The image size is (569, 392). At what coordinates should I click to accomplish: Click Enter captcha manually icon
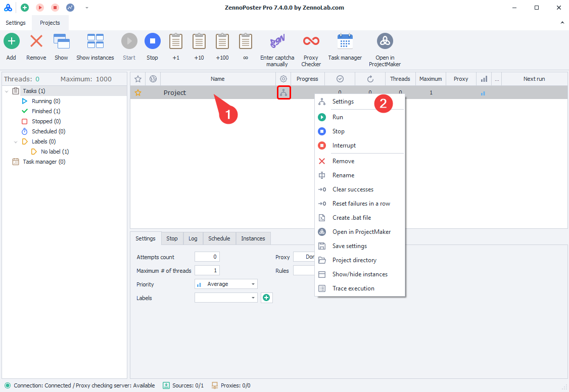click(x=277, y=41)
